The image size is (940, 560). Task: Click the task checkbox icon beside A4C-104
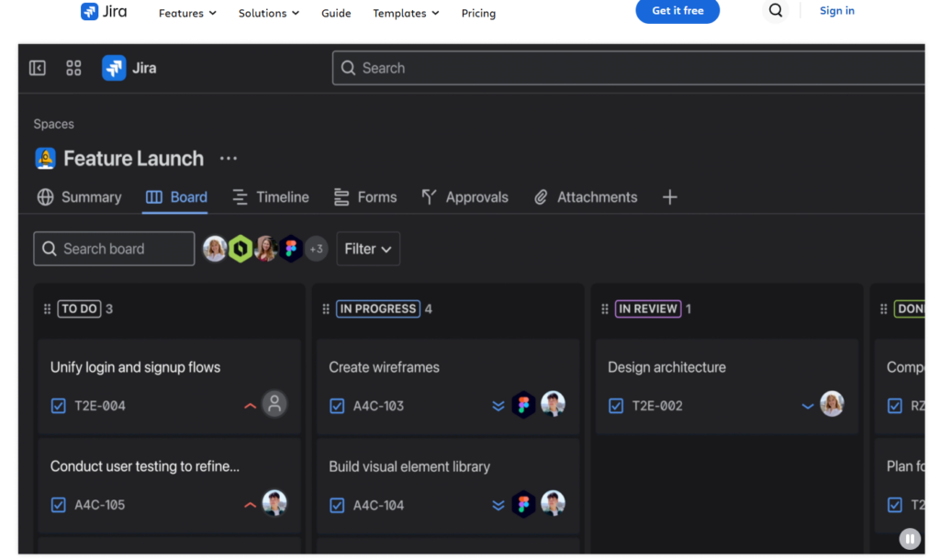[337, 506]
